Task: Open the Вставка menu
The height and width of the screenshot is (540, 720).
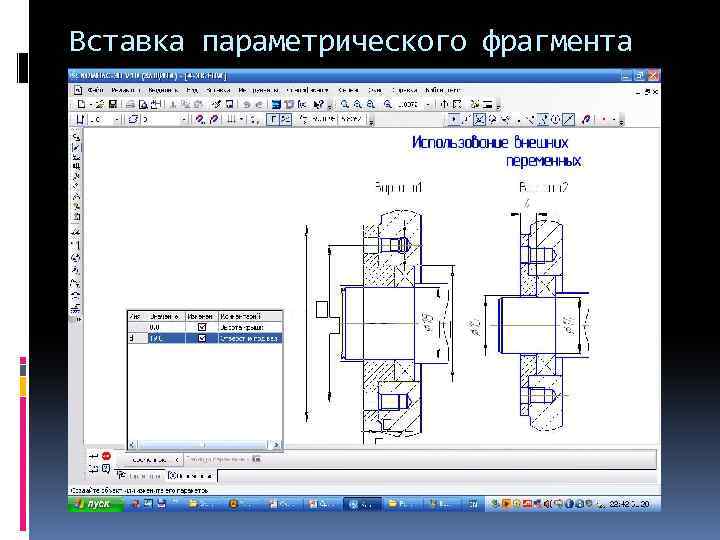Action: tap(218, 90)
